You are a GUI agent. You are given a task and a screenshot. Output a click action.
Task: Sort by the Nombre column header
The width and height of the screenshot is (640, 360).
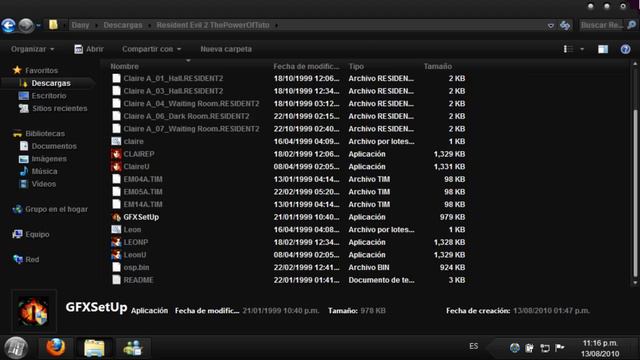[x=124, y=66]
